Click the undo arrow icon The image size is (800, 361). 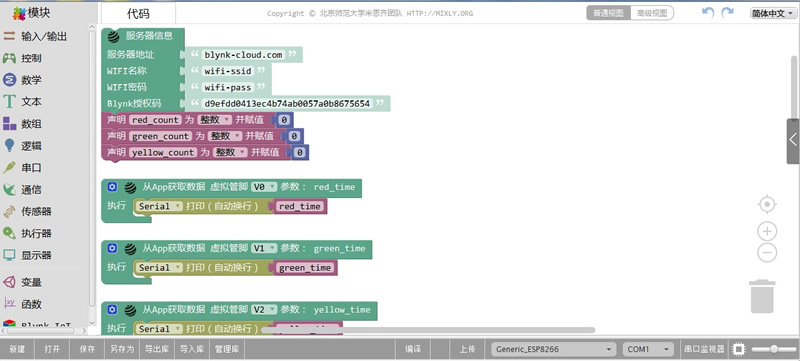click(x=708, y=12)
